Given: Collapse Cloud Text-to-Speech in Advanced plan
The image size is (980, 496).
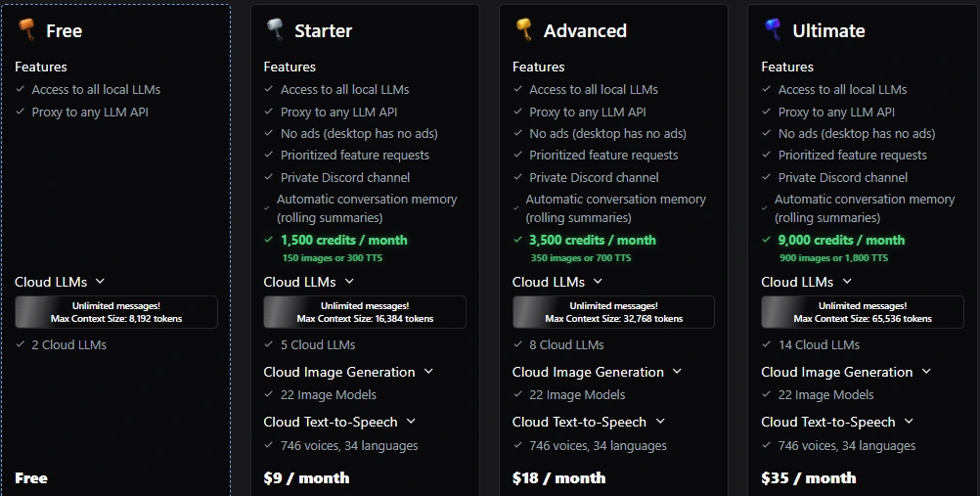Looking at the screenshot, I should [660, 422].
